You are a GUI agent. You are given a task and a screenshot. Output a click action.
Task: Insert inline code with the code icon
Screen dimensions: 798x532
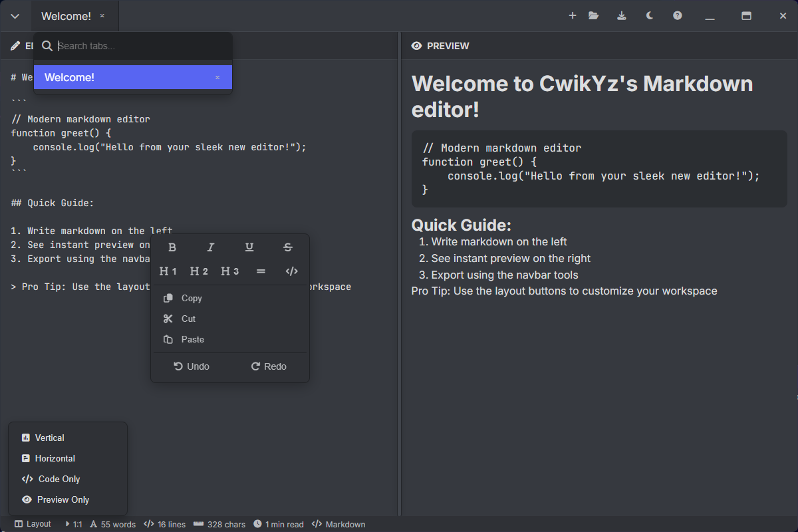click(291, 271)
